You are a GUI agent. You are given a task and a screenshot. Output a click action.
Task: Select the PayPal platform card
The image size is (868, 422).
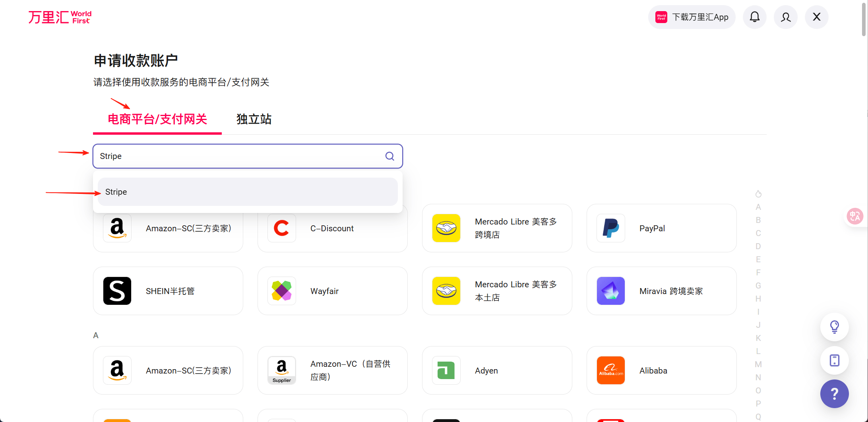click(661, 228)
